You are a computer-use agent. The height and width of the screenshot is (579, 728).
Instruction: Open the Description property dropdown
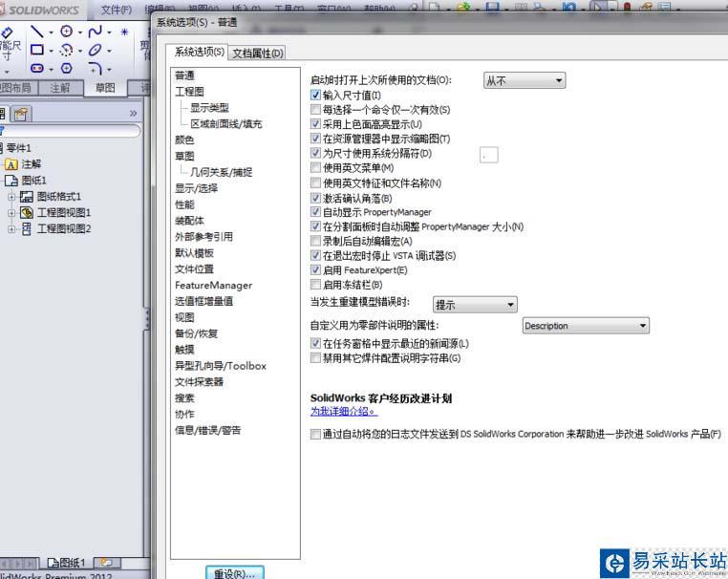tap(586, 326)
